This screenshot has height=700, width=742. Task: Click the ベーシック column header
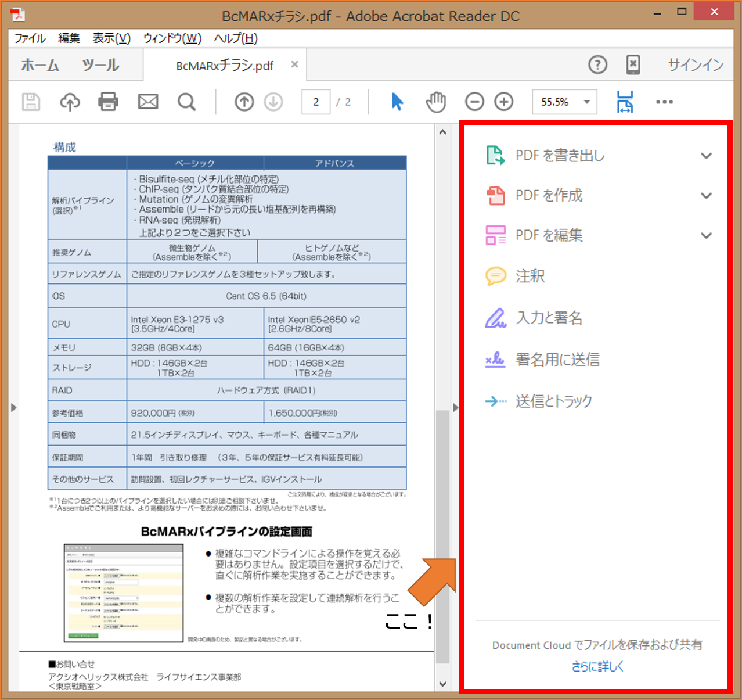tap(195, 163)
